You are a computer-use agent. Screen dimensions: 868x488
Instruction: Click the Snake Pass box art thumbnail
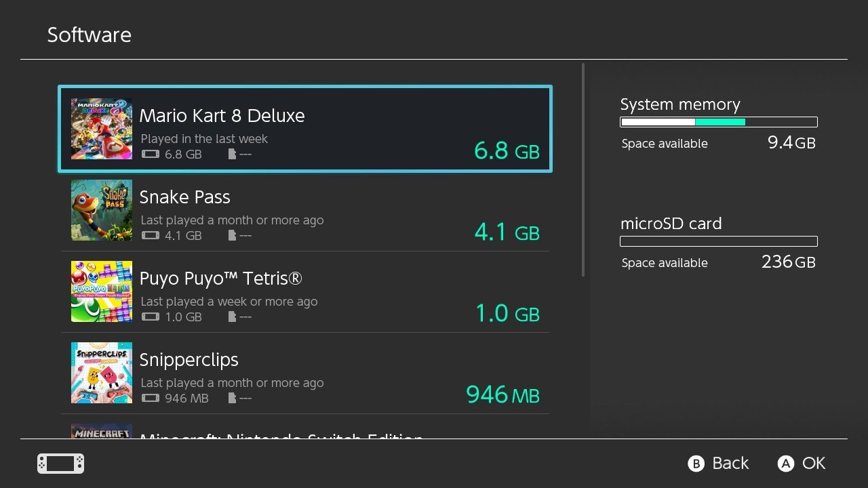tap(101, 210)
